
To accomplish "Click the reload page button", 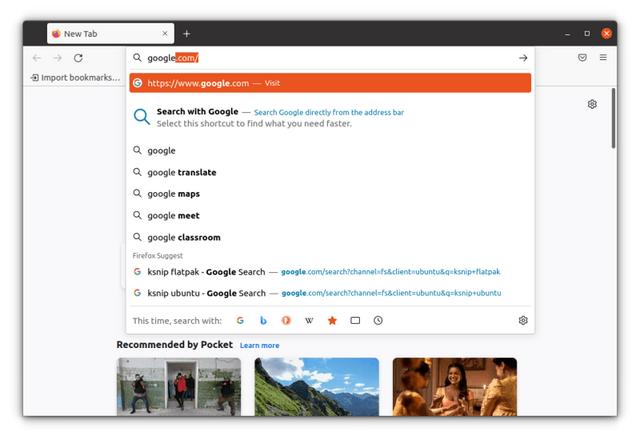I will (x=78, y=58).
